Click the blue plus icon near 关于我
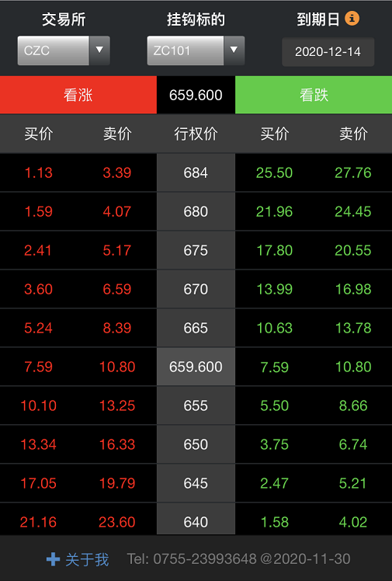392x581 pixels. click(x=53, y=559)
